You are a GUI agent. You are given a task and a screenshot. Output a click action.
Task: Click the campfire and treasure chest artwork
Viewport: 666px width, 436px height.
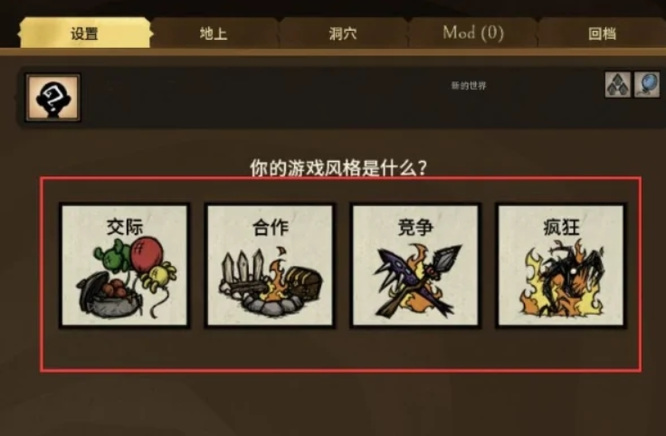271,281
